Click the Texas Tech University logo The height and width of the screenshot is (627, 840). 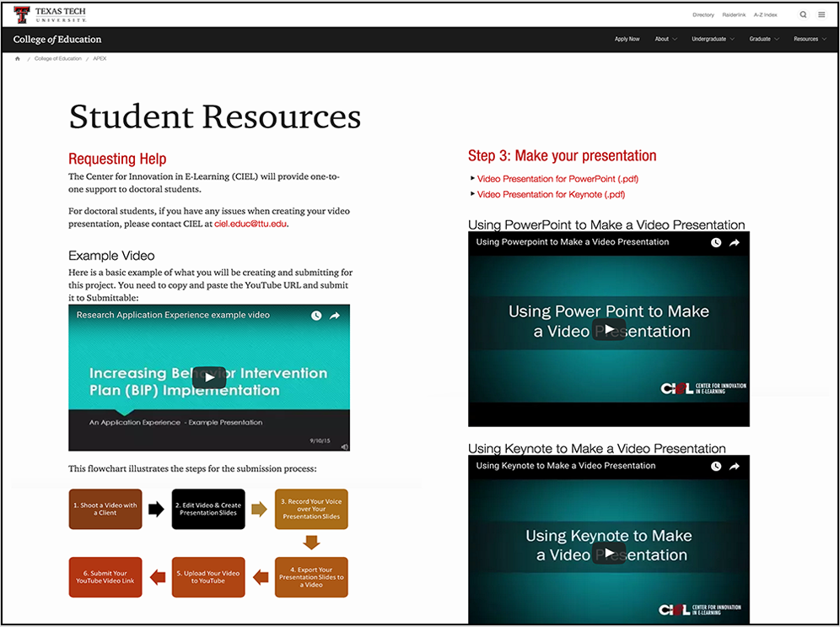[49, 14]
